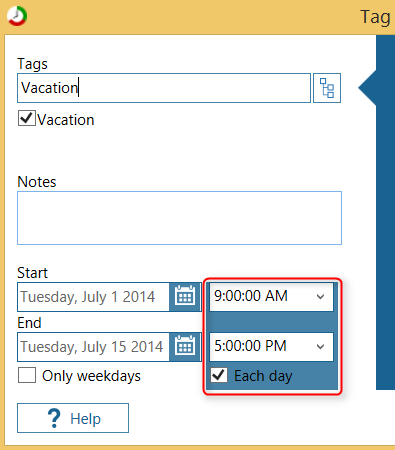Screen dimensions: 395x450
Task: Click the clock app logo in title bar
Action: pyautogui.click(x=17, y=16)
